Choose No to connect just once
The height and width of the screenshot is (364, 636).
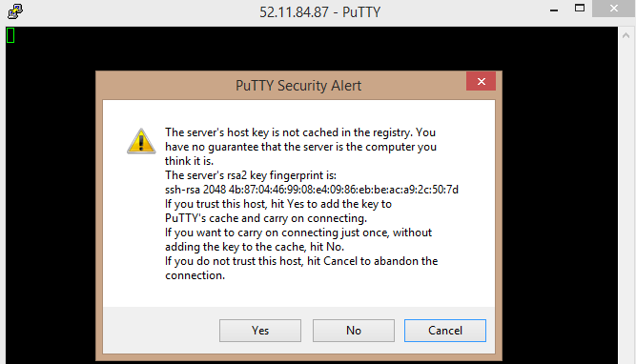(354, 331)
